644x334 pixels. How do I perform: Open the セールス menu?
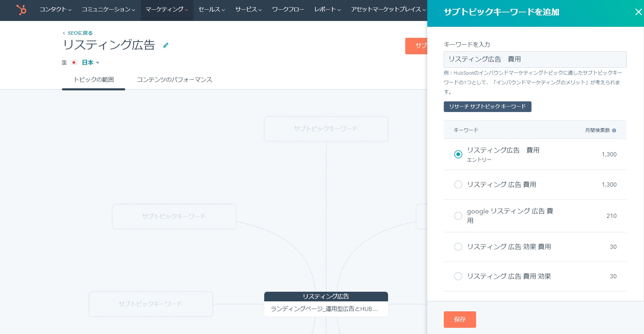[212, 10]
